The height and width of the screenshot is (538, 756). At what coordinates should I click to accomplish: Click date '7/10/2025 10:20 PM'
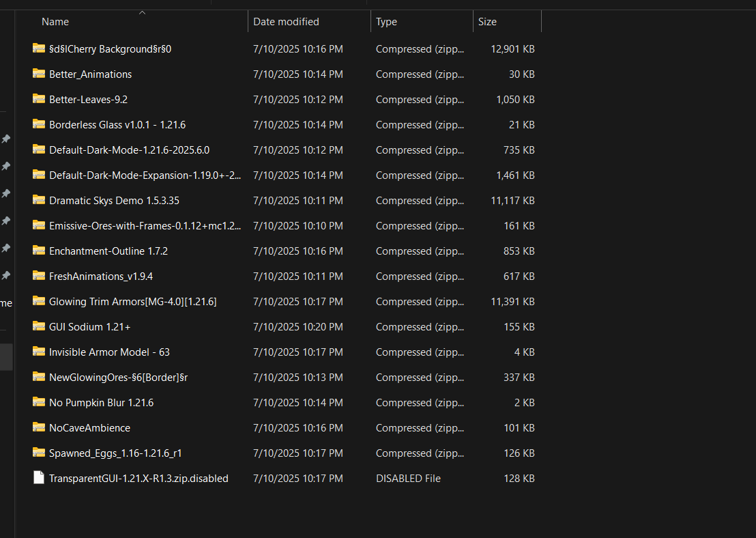pyautogui.click(x=298, y=327)
